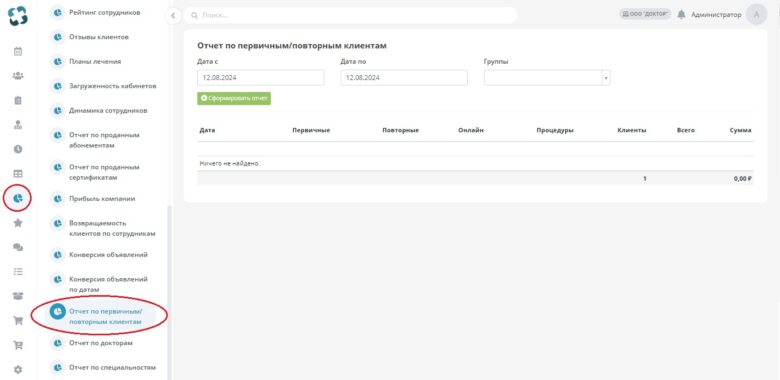Click the magnifier icon in the search bar
The image size is (780, 380).
194,15
